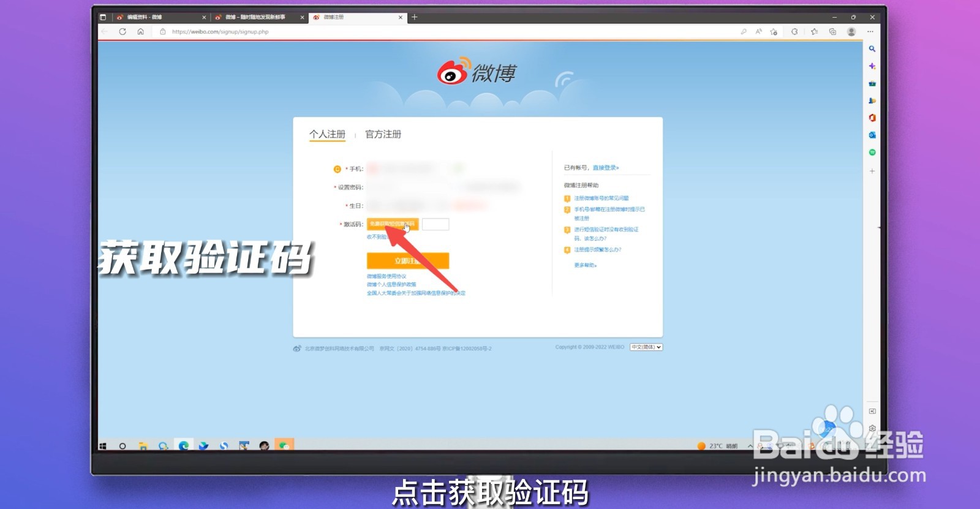The height and width of the screenshot is (509, 980).
Task: Open saved passwords key icon
Action: pos(743,32)
